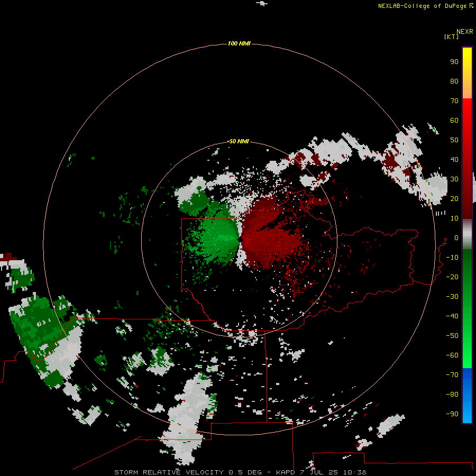Click the KAPD station identifier in caption
This screenshot has height=476, width=476.
coord(286,472)
